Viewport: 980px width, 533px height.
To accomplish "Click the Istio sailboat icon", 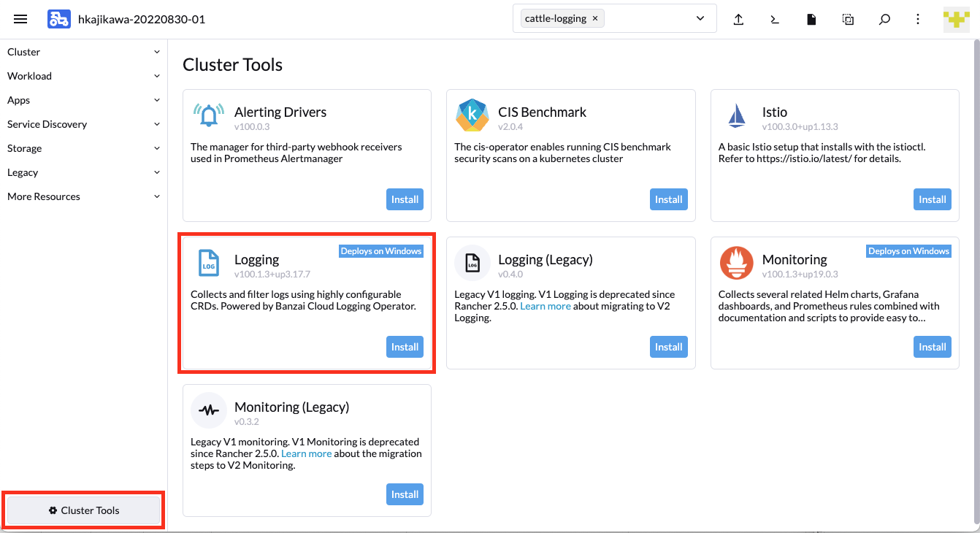I will coord(736,115).
